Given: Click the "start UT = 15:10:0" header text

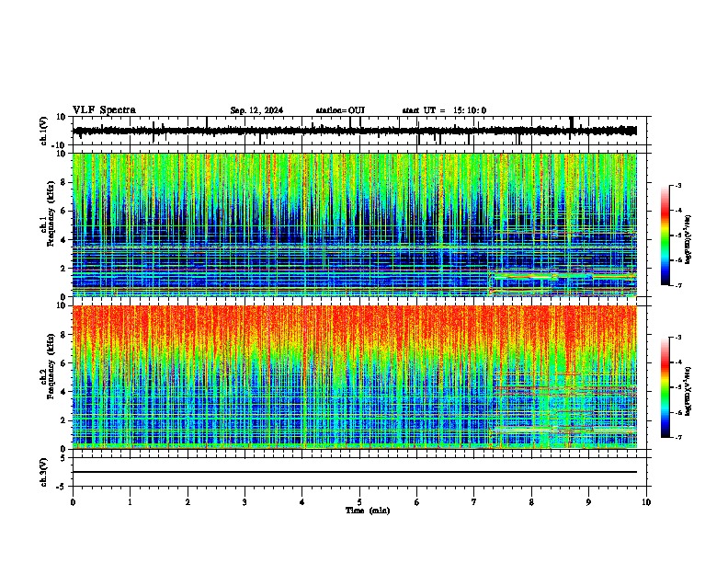Looking at the screenshot, I should pyautogui.click(x=444, y=110).
